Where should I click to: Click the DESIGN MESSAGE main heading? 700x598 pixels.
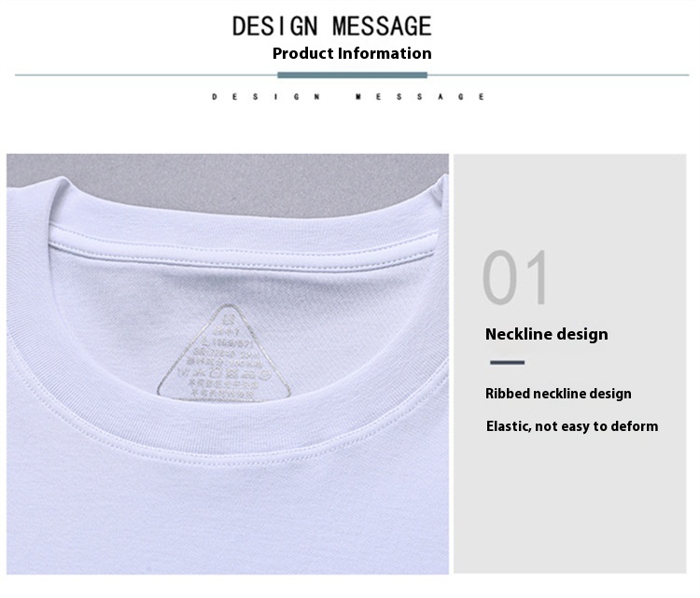pyautogui.click(x=331, y=26)
